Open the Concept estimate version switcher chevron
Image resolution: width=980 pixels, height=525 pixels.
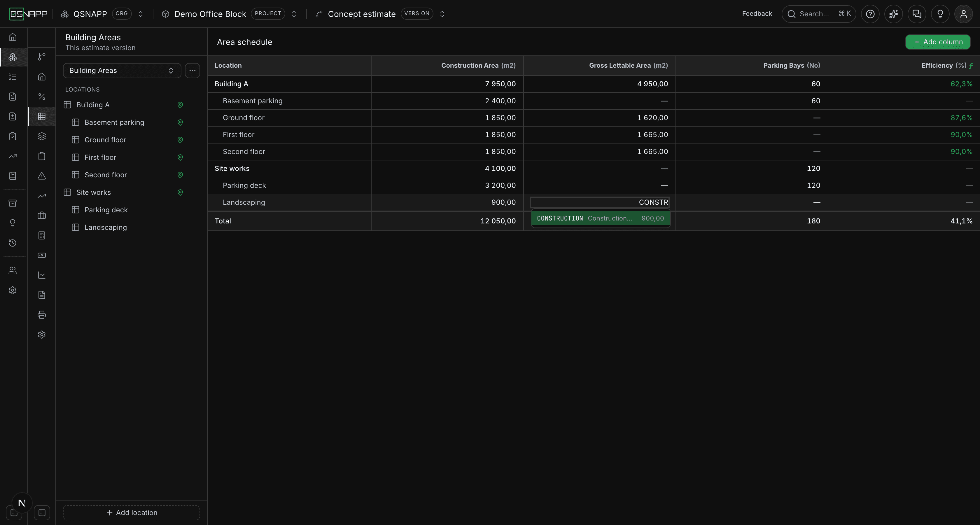[442, 14]
